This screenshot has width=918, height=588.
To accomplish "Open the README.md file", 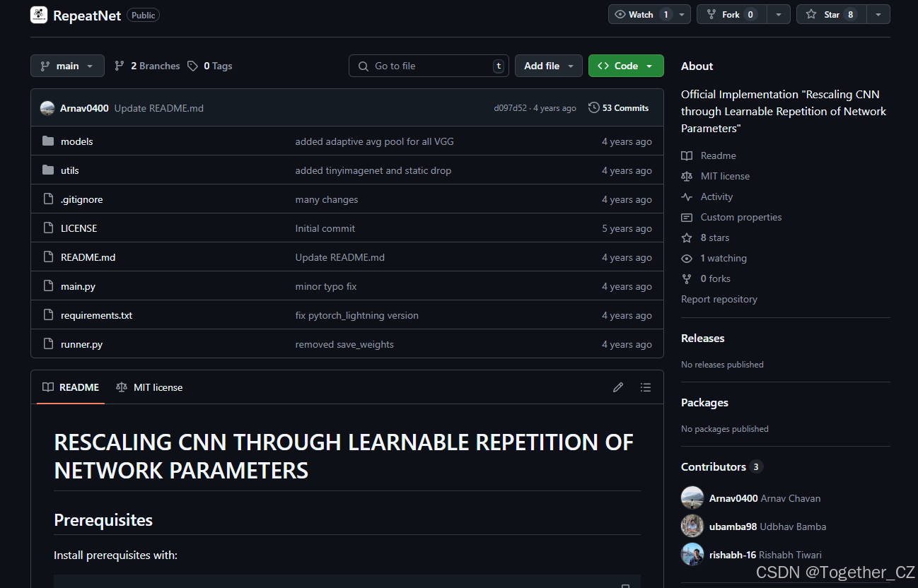I will 88,257.
